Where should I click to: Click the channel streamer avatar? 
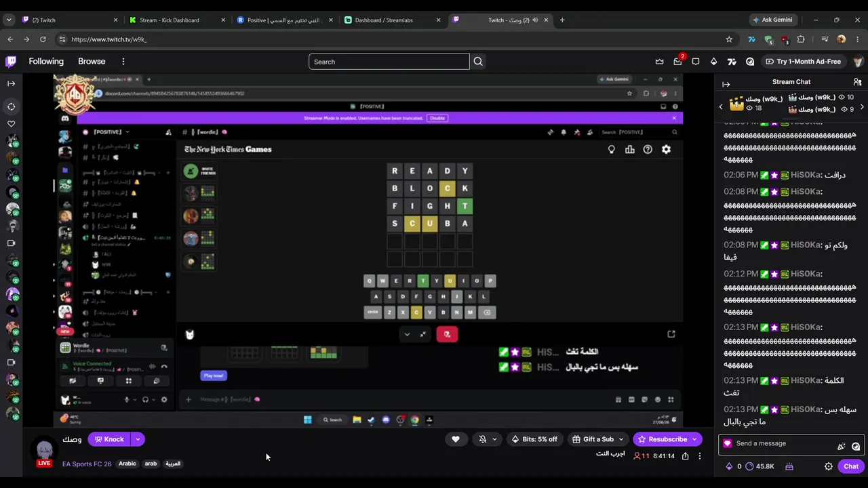pos(44,450)
